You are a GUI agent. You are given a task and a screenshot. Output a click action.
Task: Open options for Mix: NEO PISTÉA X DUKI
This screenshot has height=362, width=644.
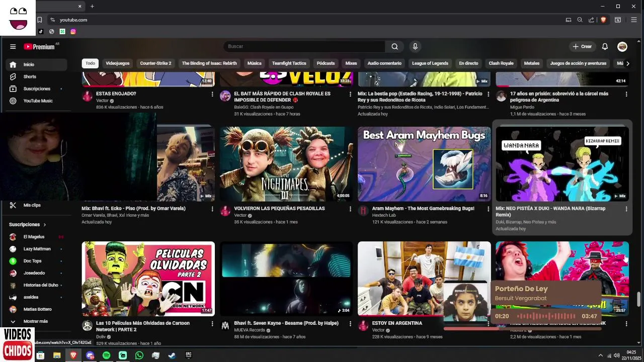coord(626,209)
